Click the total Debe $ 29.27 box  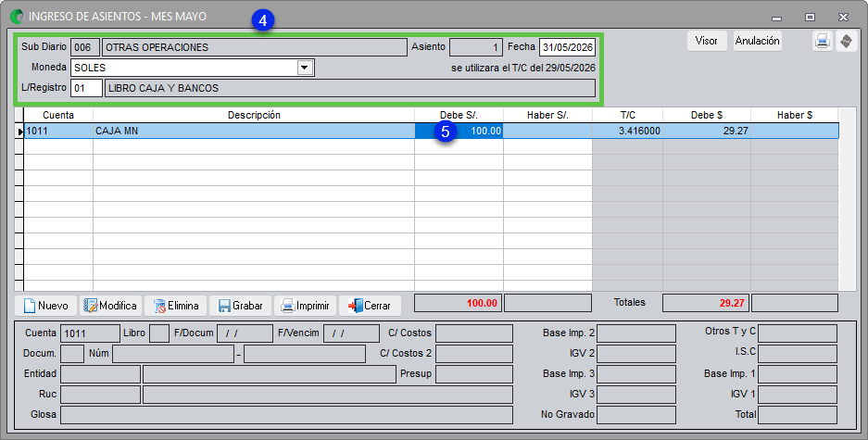[x=706, y=303]
